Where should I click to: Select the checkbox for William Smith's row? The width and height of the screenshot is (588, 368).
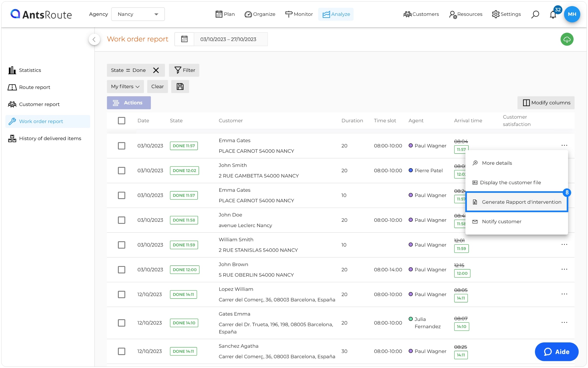[x=122, y=245]
